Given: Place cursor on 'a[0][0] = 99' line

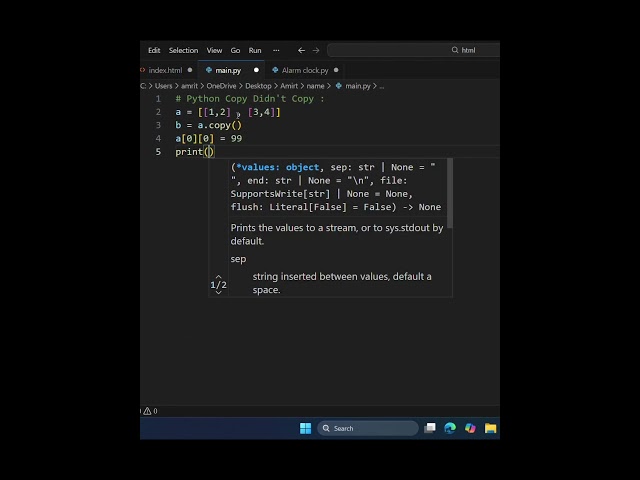Looking at the screenshot, I should [x=208, y=138].
